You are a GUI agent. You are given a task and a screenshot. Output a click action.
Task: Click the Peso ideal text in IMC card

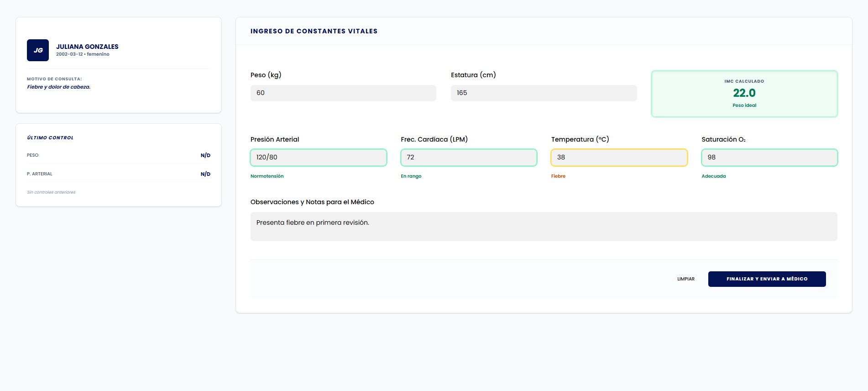[x=744, y=106]
